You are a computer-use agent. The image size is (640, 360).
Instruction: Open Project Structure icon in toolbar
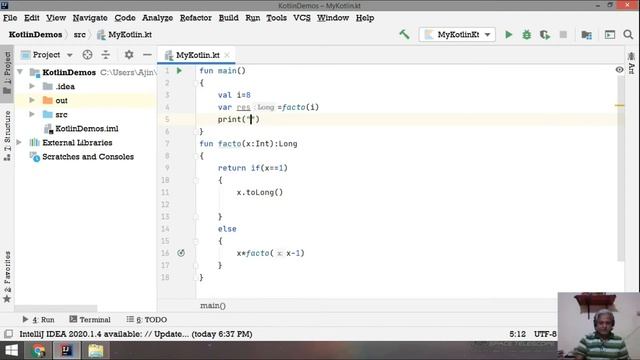point(587,35)
